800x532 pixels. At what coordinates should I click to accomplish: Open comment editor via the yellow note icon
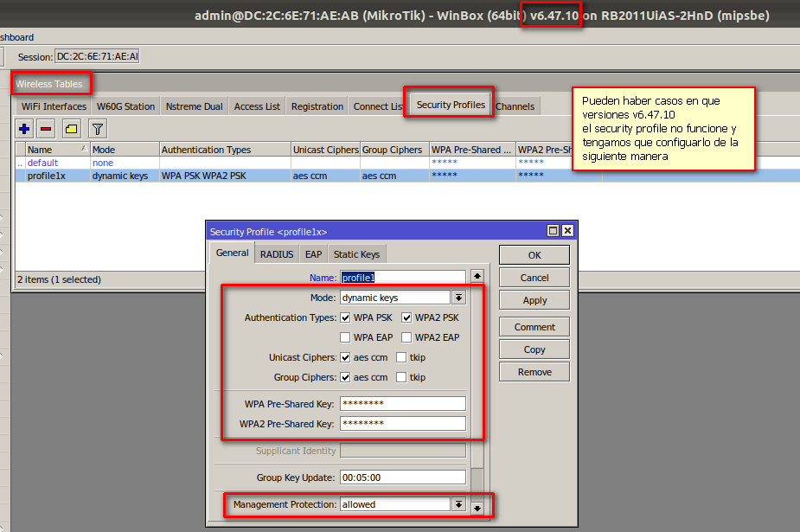[73, 128]
